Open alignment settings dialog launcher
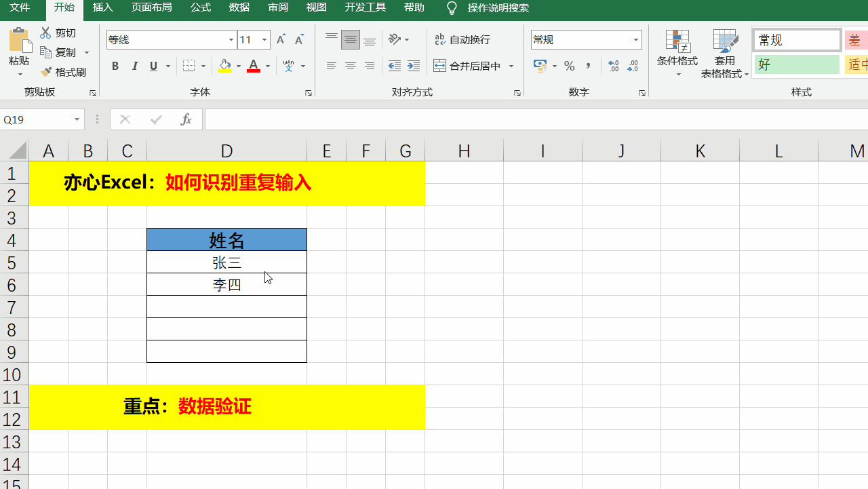Screen dimensions: 868x489 [517, 93]
